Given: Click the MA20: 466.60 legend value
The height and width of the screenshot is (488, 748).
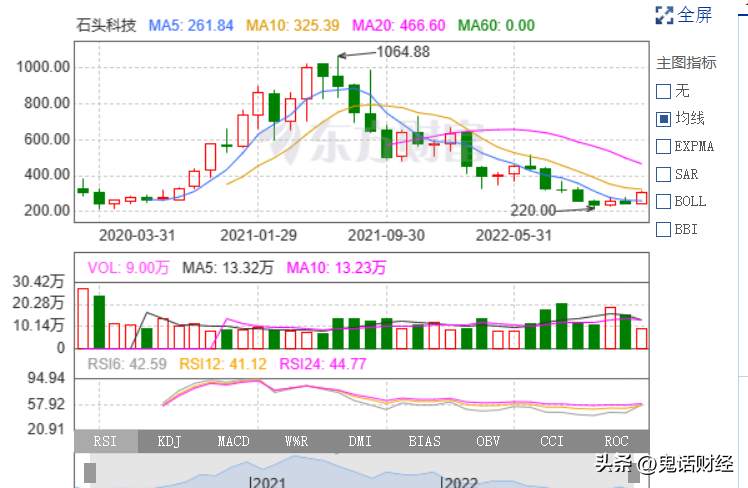Looking at the screenshot, I should tap(399, 25).
